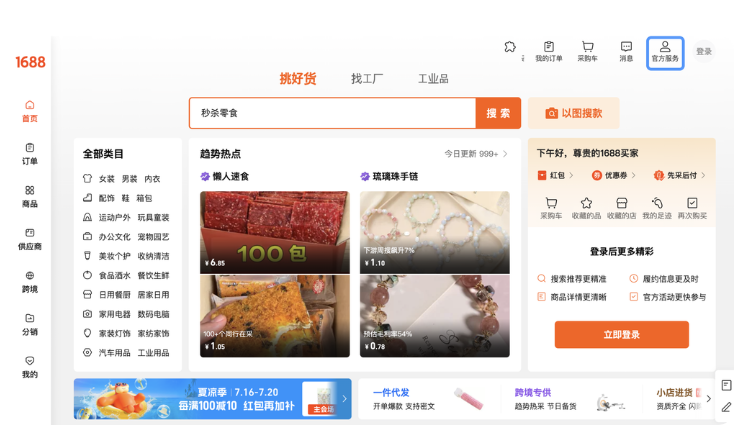Click 履约信息更及时 text
The height and width of the screenshot is (426, 747).
(671, 279)
